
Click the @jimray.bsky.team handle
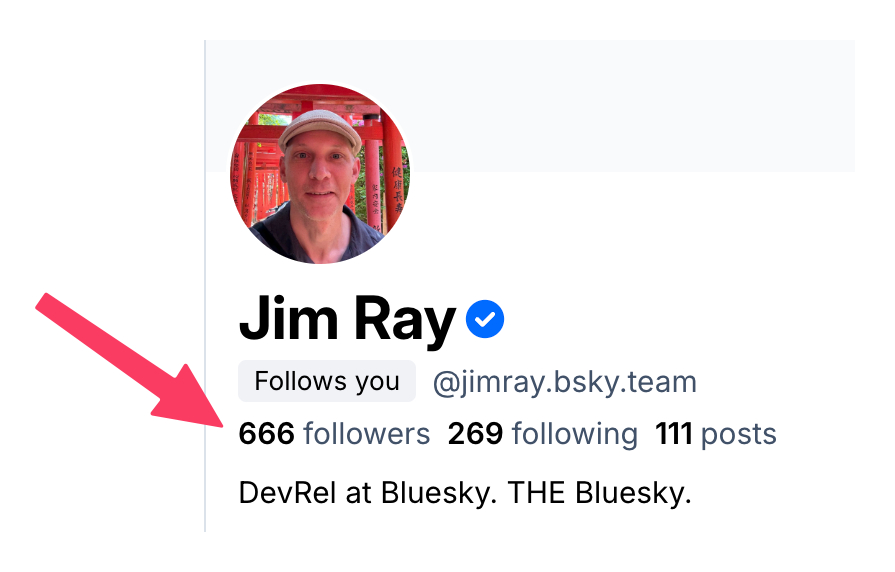pos(565,382)
